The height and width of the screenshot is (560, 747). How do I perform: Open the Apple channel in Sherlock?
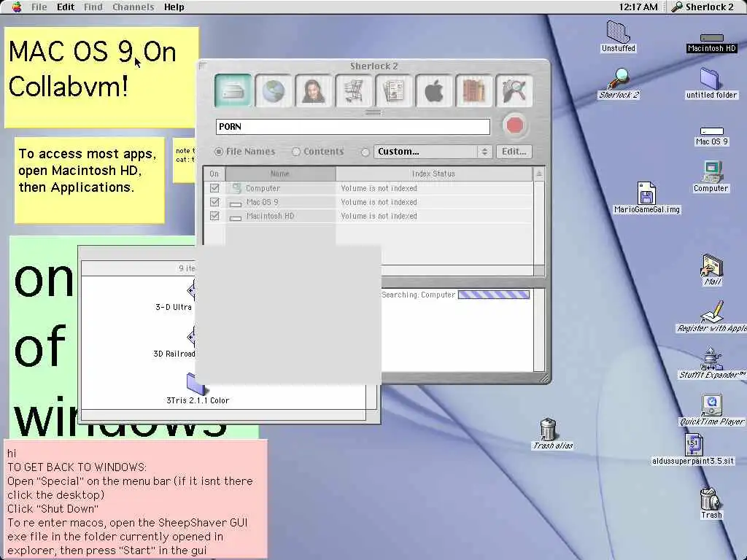[433, 90]
